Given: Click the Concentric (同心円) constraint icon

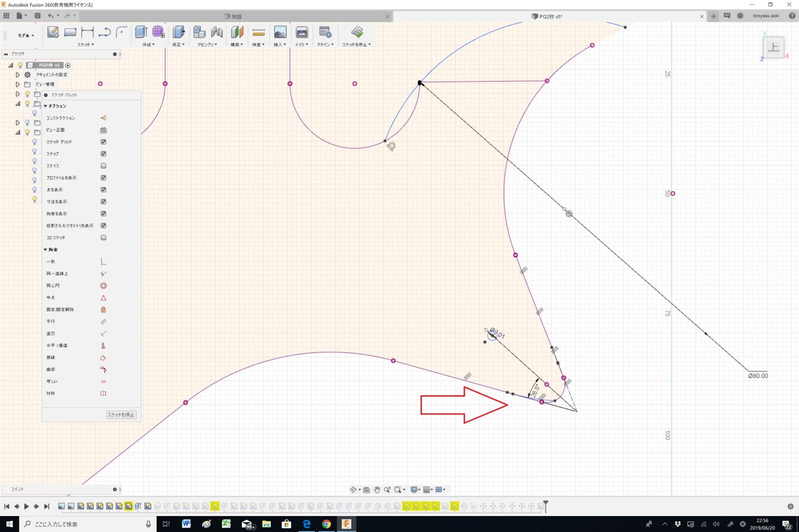Looking at the screenshot, I should point(103,286).
